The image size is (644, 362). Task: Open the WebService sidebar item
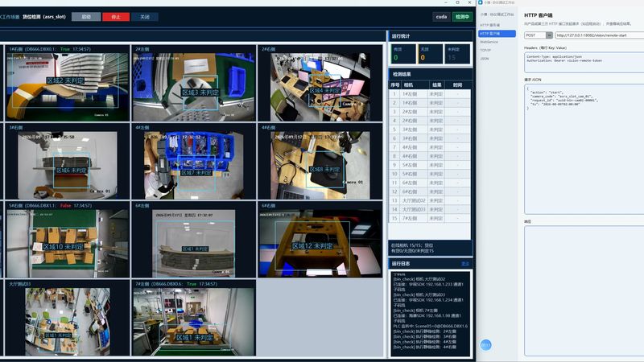(x=489, y=42)
